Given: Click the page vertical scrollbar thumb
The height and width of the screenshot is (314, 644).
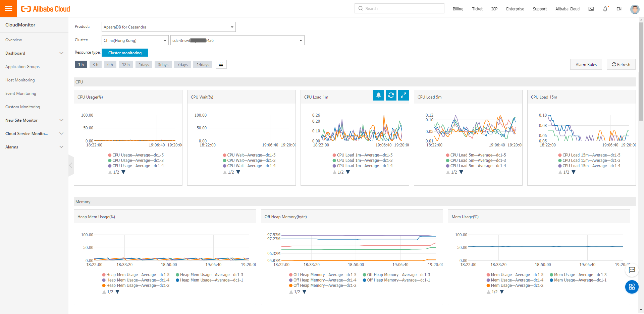Looking at the screenshot, I should [x=641, y=71].
